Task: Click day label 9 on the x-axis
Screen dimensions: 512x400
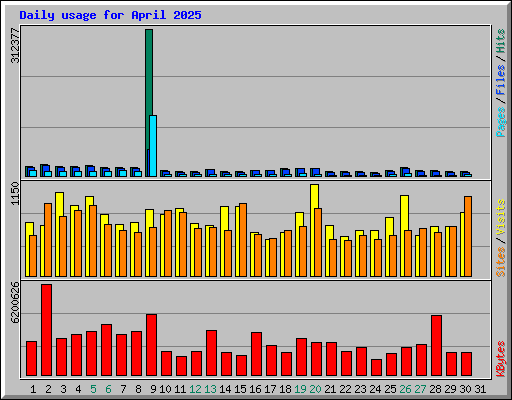Action: click(153, 389)
